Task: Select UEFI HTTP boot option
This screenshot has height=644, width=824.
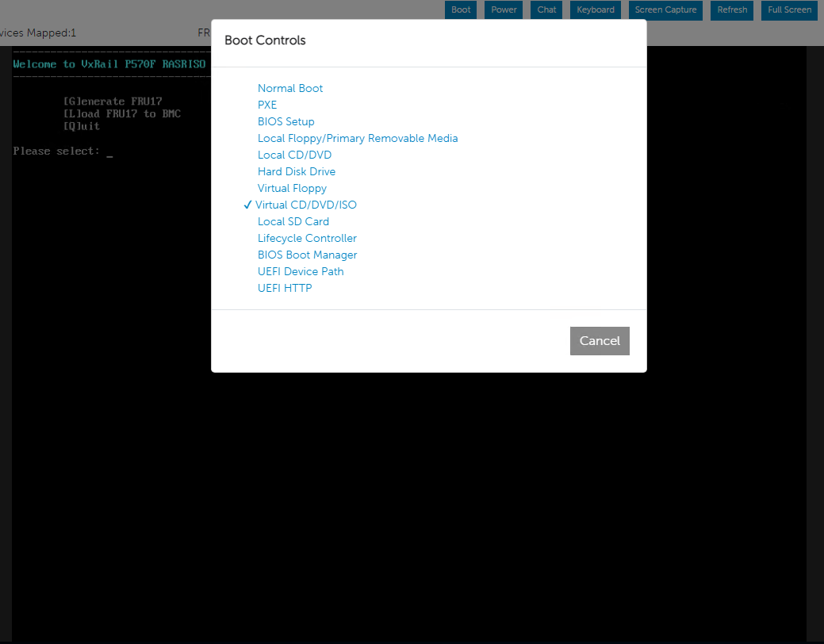Action: click(x=285, y=288)
